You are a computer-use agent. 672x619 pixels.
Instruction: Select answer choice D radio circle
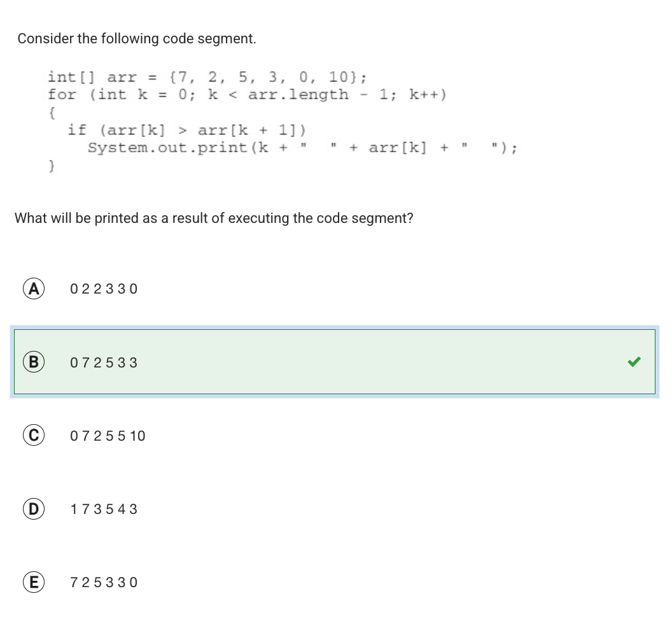34,509
